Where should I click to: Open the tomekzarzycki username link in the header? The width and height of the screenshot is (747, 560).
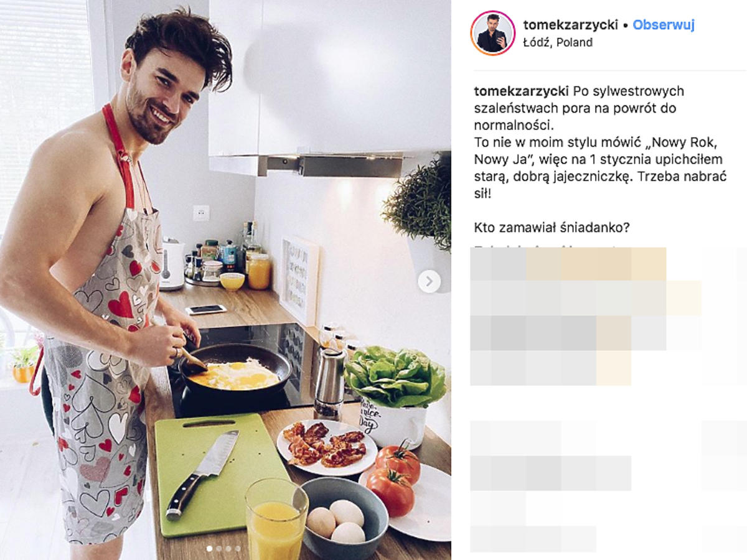(x=571, y=25)
